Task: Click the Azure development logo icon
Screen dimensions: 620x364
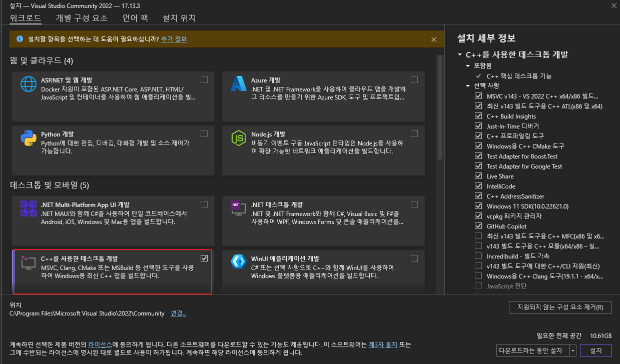Action: pyautogui.click(x=239, y=84)
